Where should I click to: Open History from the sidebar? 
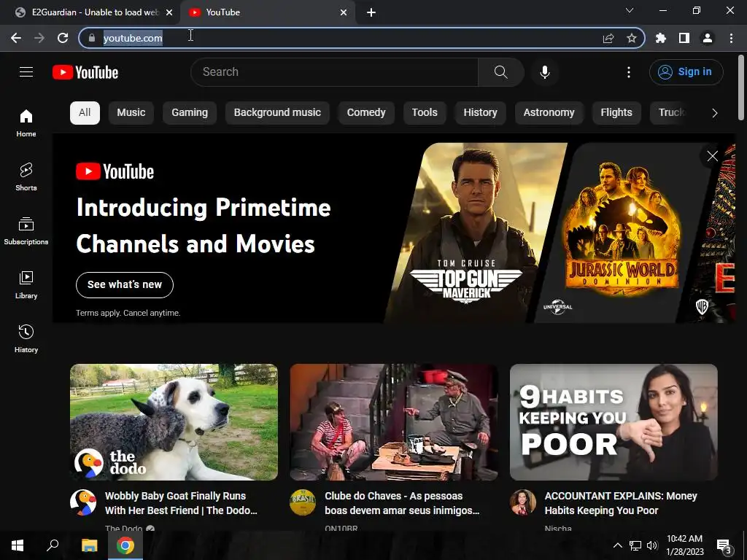[x=26, y=338]
